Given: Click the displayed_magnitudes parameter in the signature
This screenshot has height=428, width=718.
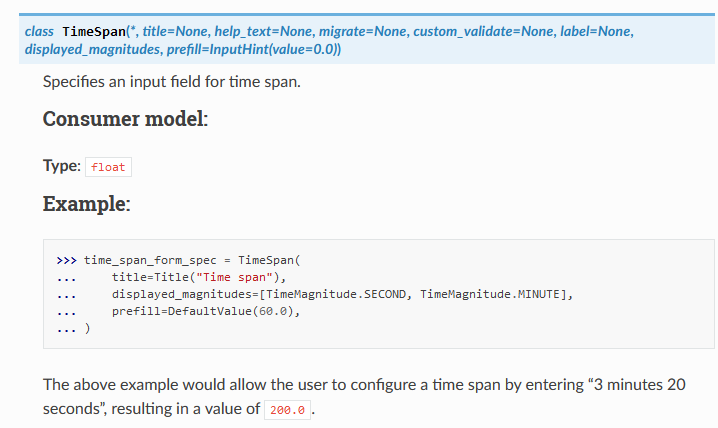Looking at the screenshot, I should click(x=87, y=50).
